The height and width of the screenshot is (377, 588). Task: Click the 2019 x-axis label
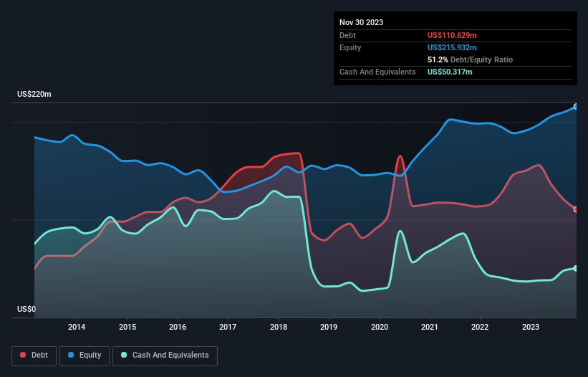tap(329, 327)
